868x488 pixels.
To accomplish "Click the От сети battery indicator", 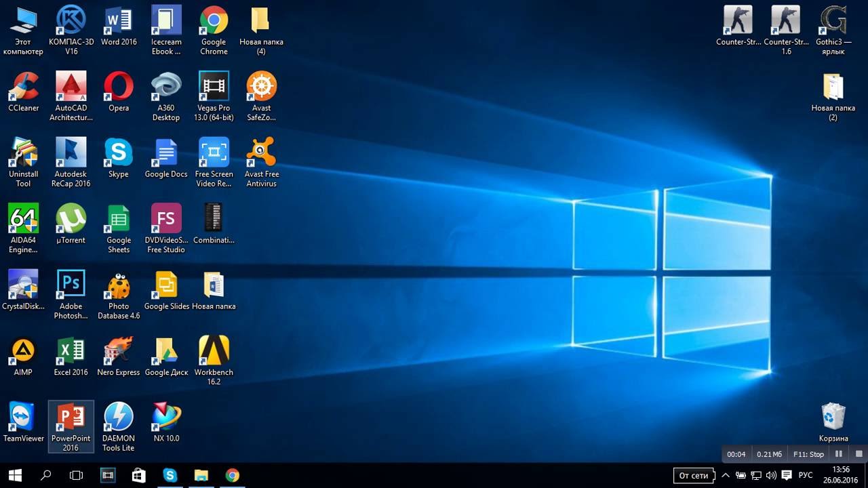I will (694, 475).
